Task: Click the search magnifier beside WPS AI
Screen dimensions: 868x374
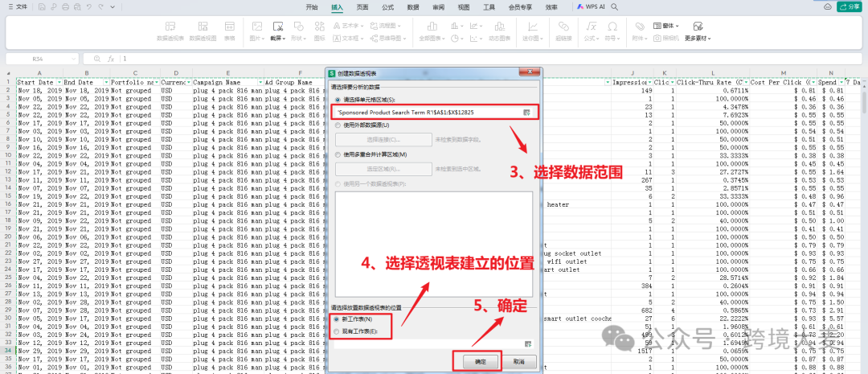Action: tap(615, 7)
